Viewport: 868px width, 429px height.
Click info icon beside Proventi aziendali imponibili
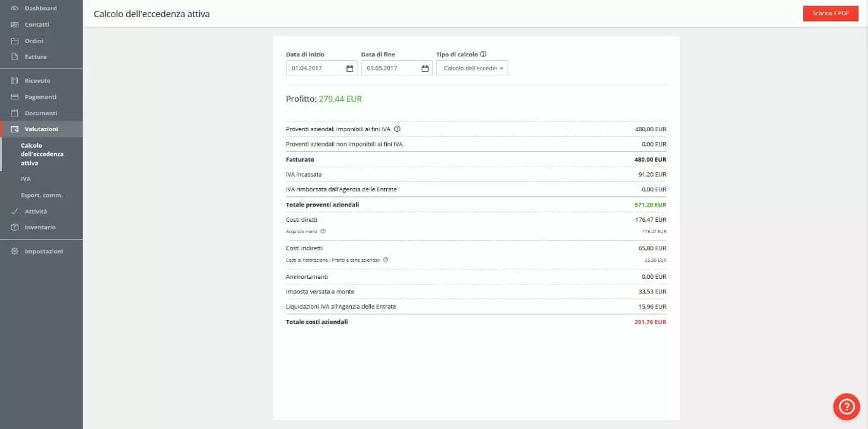point(397,129)
